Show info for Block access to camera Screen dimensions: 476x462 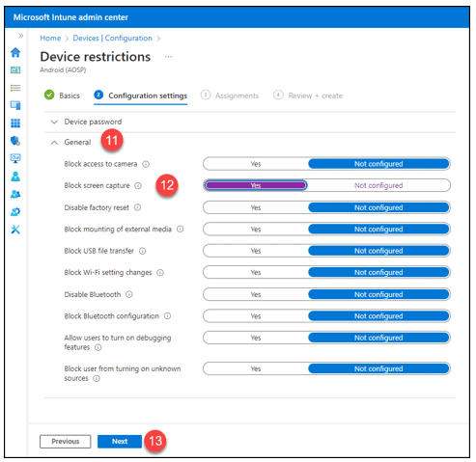[x=146, y=164]
